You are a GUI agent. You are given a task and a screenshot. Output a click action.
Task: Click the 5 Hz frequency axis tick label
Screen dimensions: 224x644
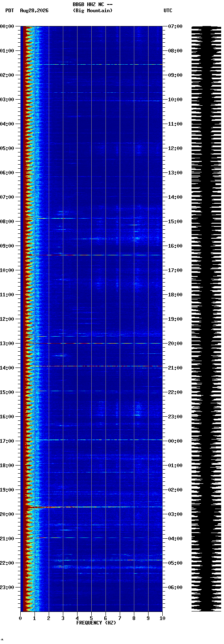point(91,618)
